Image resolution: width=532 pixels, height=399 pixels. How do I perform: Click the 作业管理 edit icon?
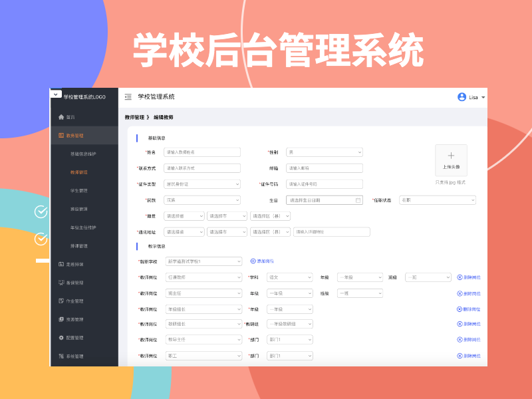pos(61,301)
